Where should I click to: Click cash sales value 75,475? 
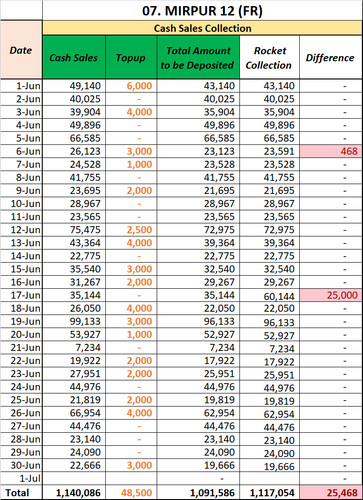tap(74, 230)
